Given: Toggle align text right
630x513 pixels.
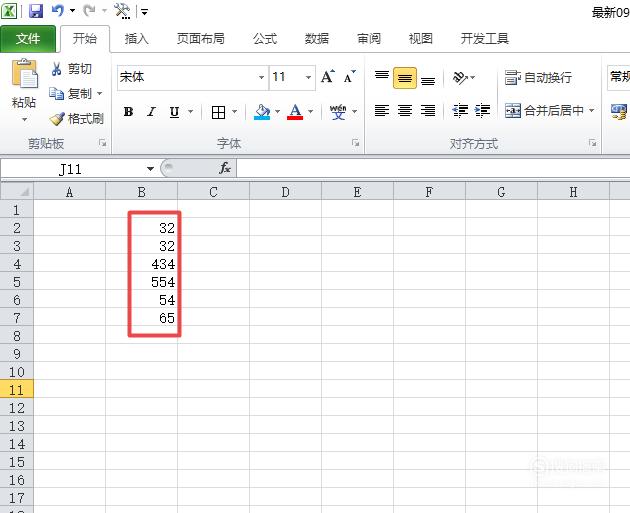Looking at the screenshot, I should point(428,110).
